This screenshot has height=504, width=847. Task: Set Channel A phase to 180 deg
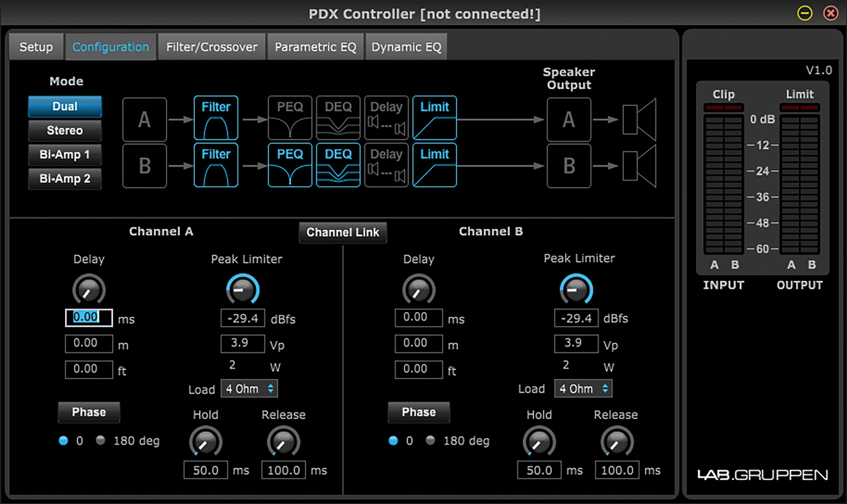[101, 440]
